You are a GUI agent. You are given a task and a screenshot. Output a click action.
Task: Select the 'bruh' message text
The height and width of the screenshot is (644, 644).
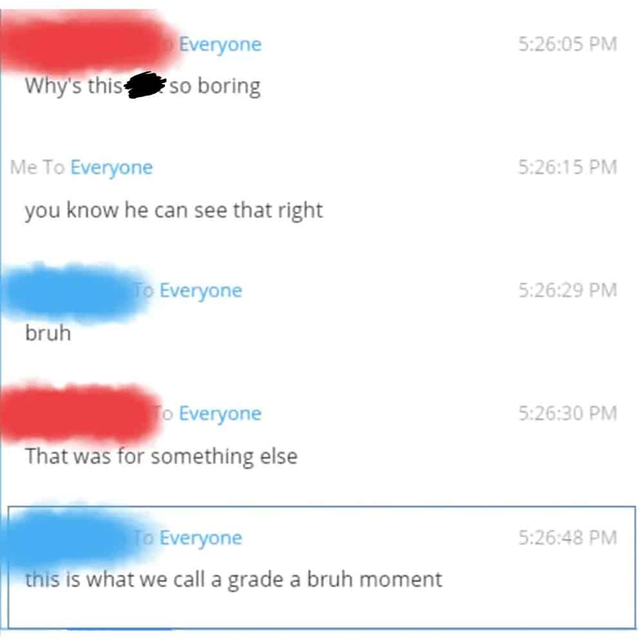pyautogui.click(x=48, y=333)
